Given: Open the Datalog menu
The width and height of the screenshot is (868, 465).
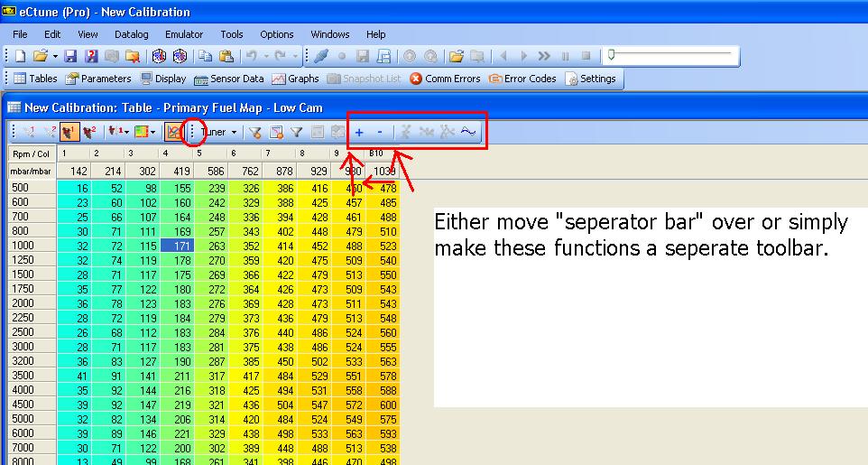Looking at the screenshot, I should 131,34.
